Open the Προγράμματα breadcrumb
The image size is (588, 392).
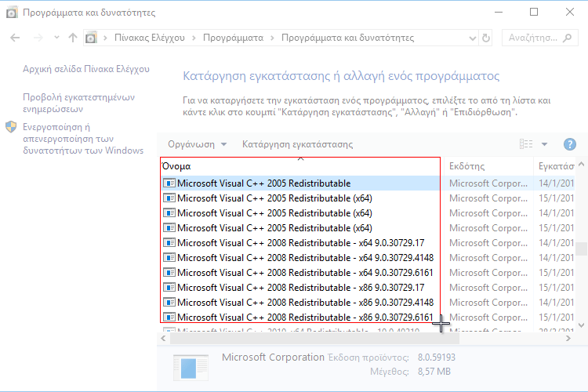pos(234,38)
